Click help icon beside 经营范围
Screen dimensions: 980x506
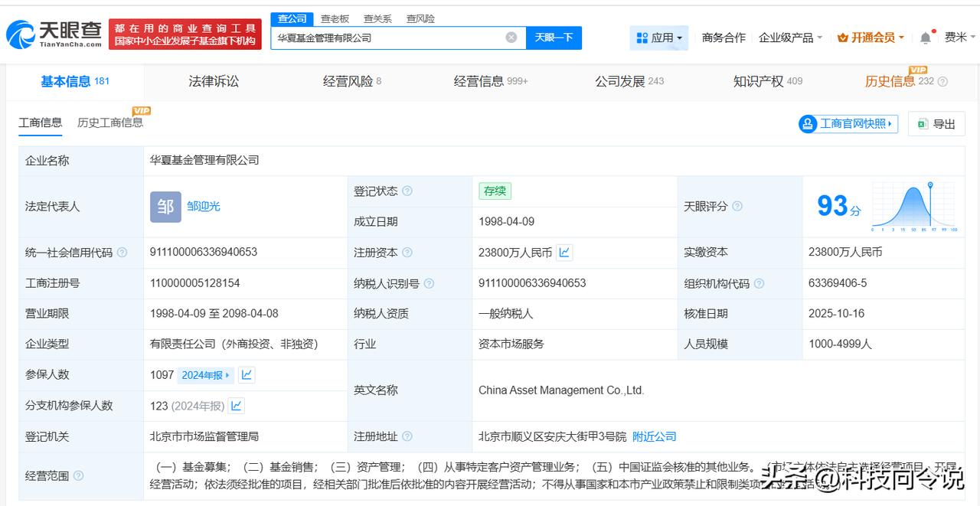(x=78, y=475)
